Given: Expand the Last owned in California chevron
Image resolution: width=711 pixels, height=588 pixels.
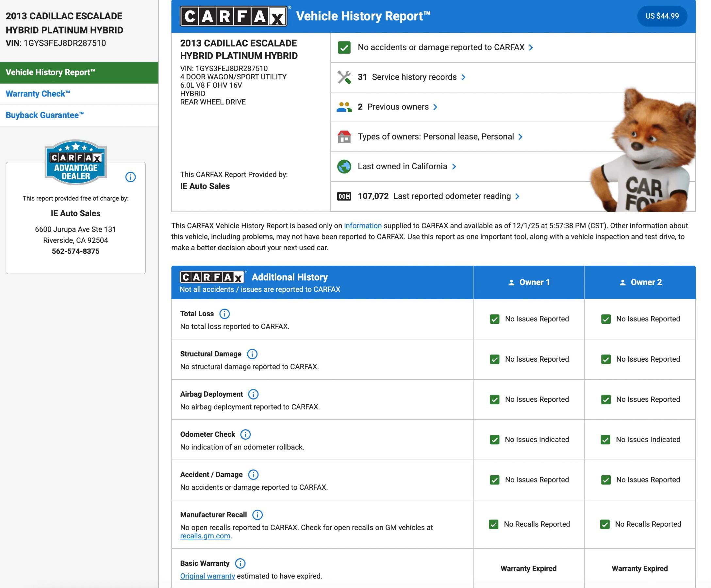Looking at the screenshot, I should click(454, 167).
